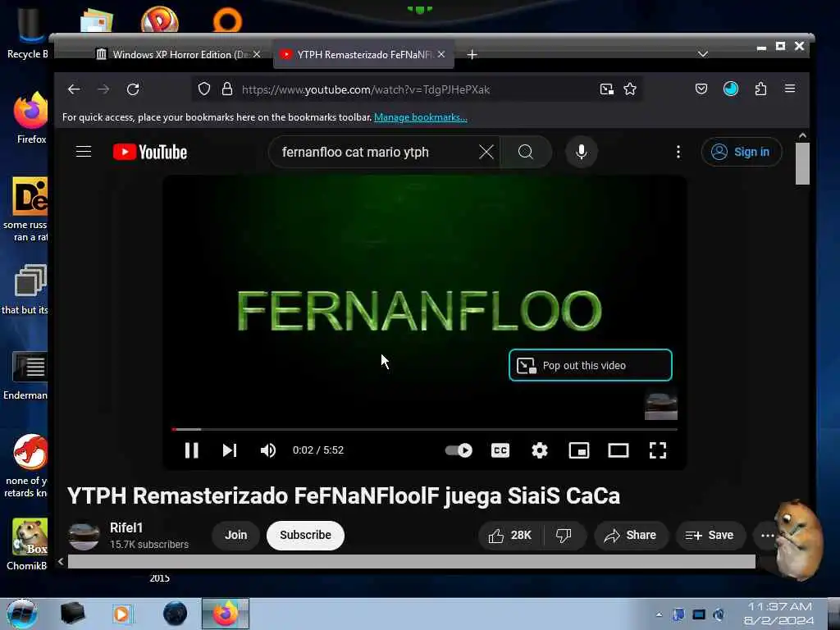The image size is (840, 630).
Task: Click the Pop out this video button
Action: (591, 365)
